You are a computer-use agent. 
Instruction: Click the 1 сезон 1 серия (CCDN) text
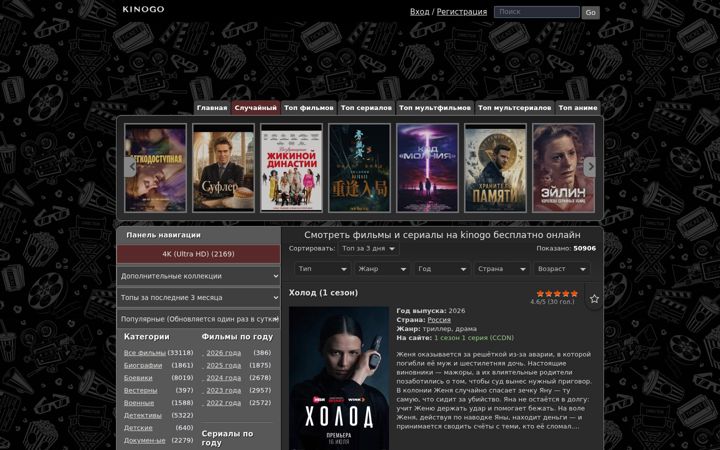click(x=474, y=338)
